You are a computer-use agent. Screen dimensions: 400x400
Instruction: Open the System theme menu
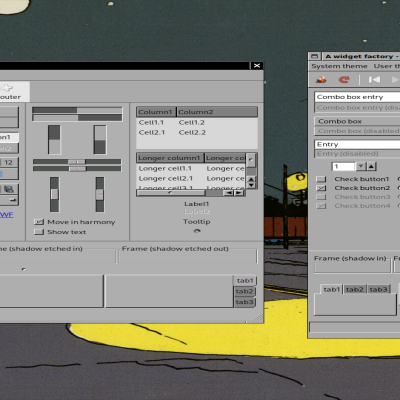coord(339,66)
